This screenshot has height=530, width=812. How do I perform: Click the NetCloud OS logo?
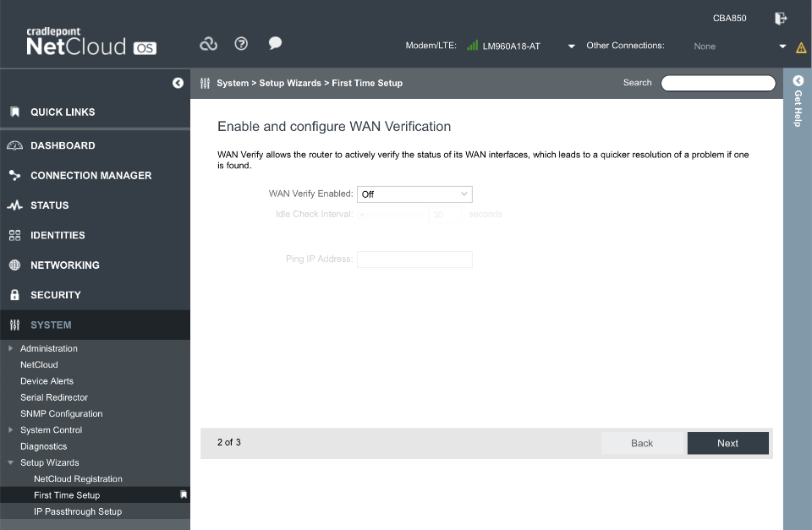91,41
